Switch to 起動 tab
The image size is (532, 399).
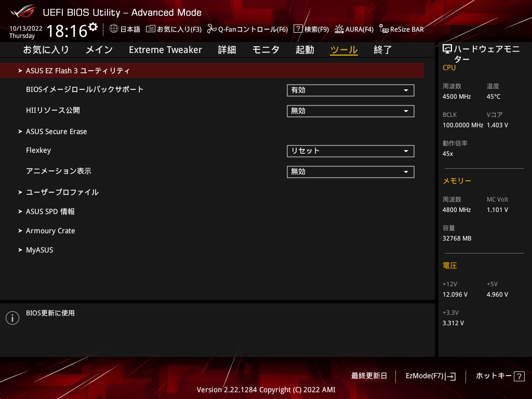304,50
